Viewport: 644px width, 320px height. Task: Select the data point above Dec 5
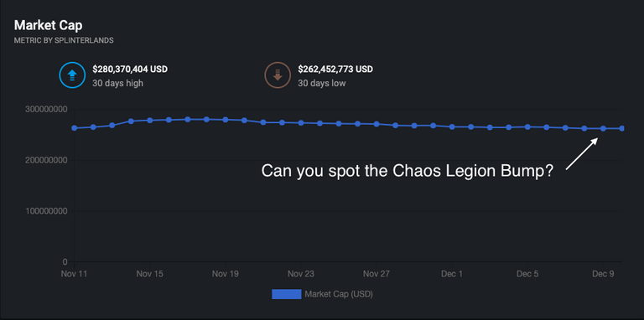(x=527, y=126)
